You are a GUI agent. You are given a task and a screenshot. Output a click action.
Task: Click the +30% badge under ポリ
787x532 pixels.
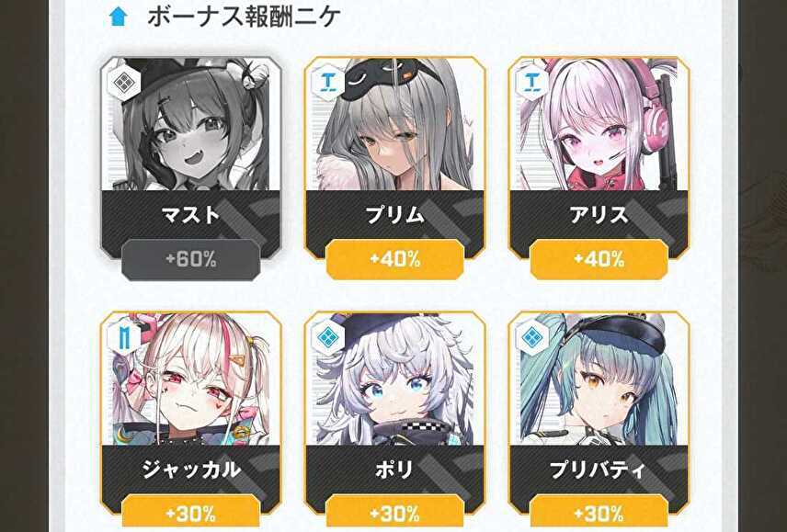395,513
